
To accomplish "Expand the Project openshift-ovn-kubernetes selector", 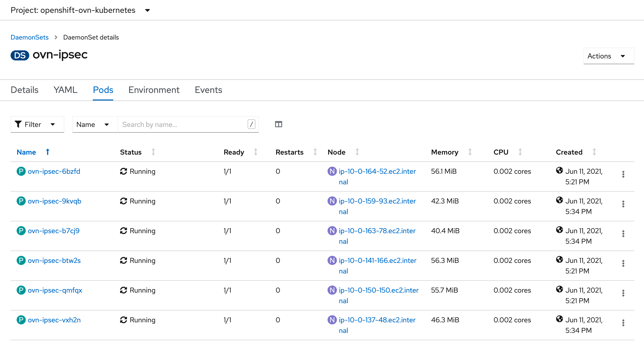I will pyautogui.click(x=80, y=10).
